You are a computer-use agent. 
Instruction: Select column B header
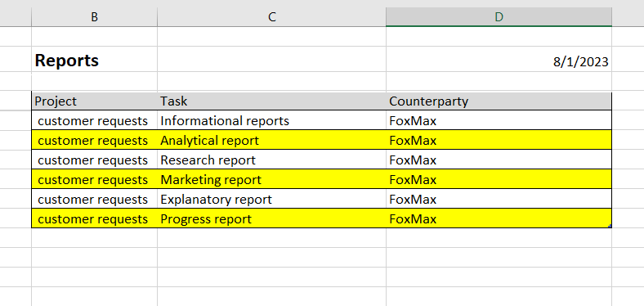[x=95, y=17]
